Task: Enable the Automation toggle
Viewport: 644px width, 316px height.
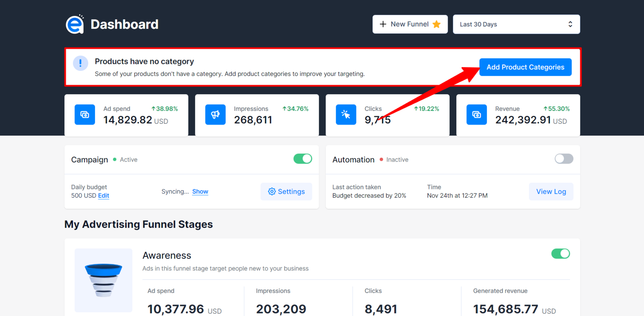Action: coord(564,159)
